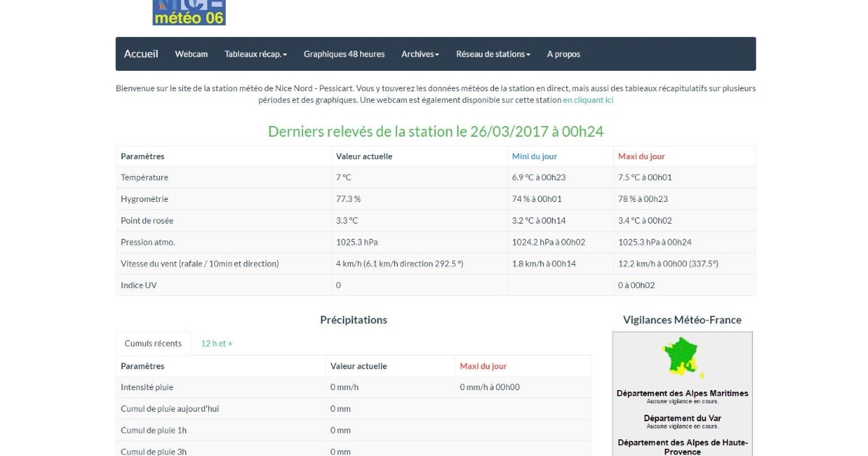Click humidity minimum '74 % à 00h01'
The width and height of the screenshot is (868, 456).
(537, 199)
